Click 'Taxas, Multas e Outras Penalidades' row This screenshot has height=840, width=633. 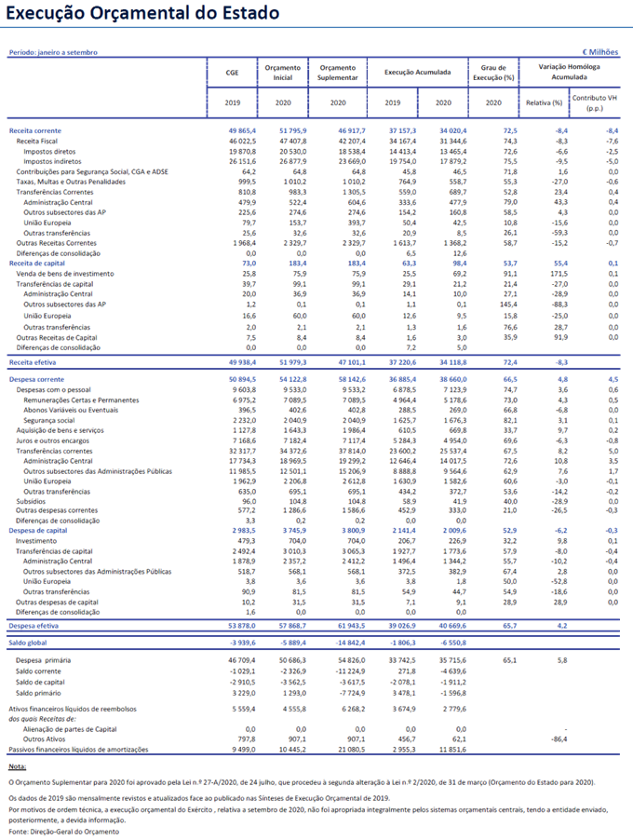[x=71, y=182]
